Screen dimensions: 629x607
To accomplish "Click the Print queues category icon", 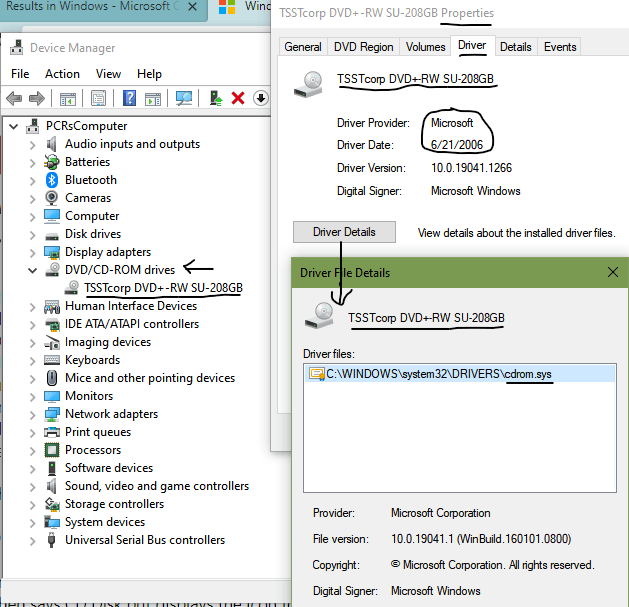I will pos(52,432).
